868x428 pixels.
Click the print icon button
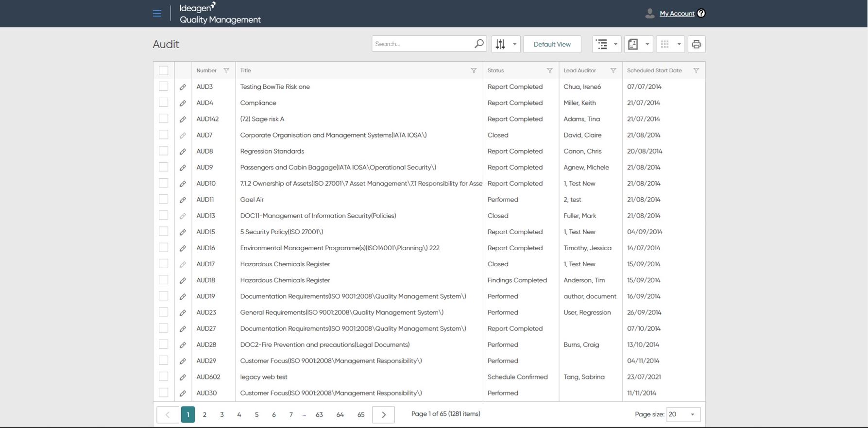click(696, 44)
